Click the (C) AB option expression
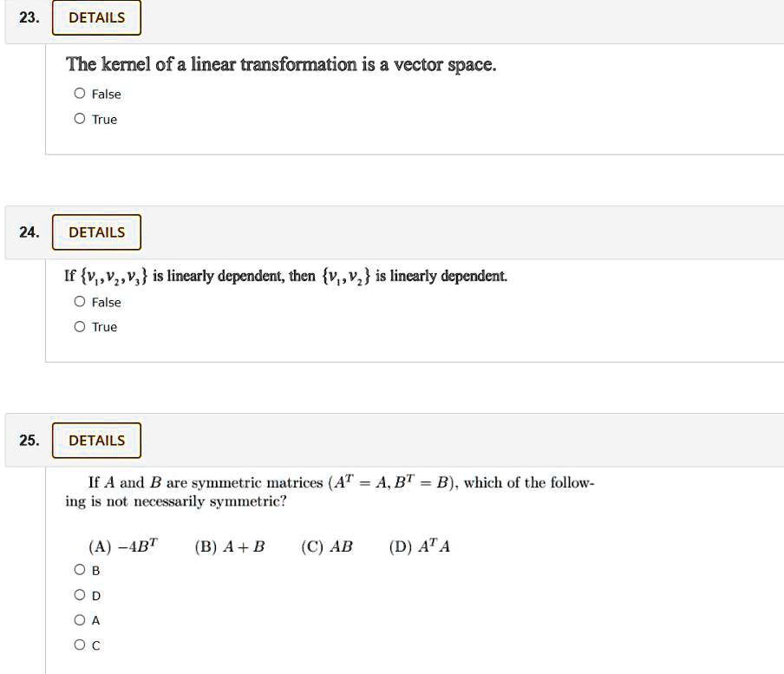The height and width of the screenshot is (674, 784). (327, 547)
